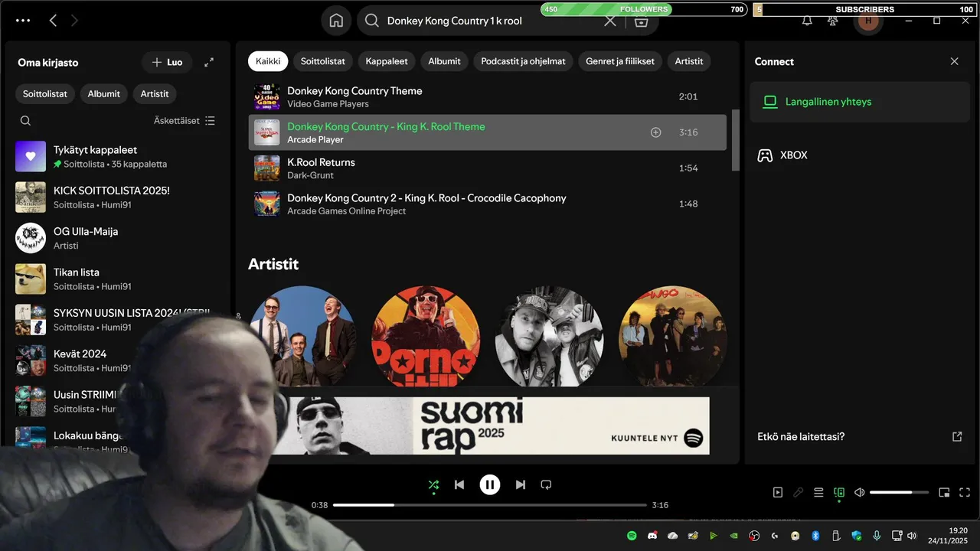This screenshot has height=551, width=980.
Task: Click inside the search input field
Action: [x=490, y=21]
